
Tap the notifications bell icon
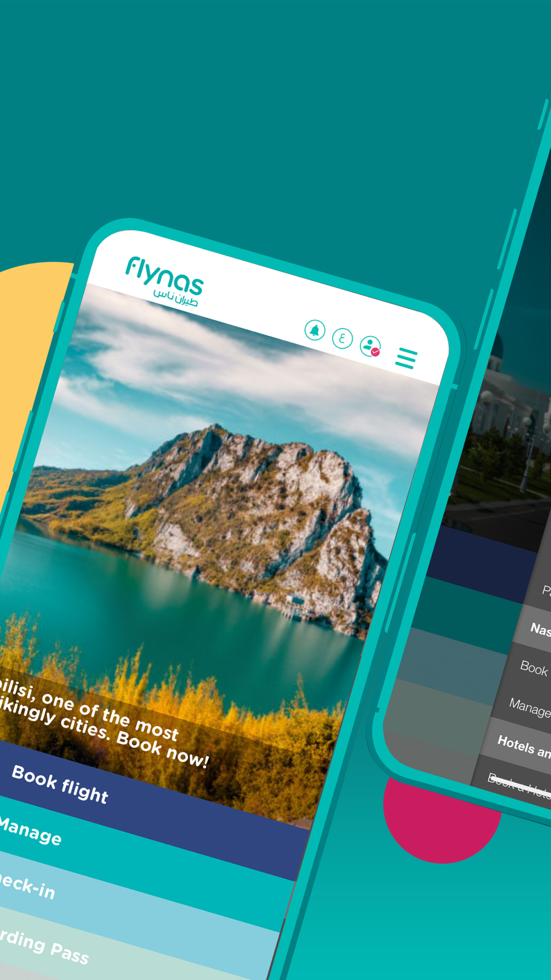[x=315, y=330]
